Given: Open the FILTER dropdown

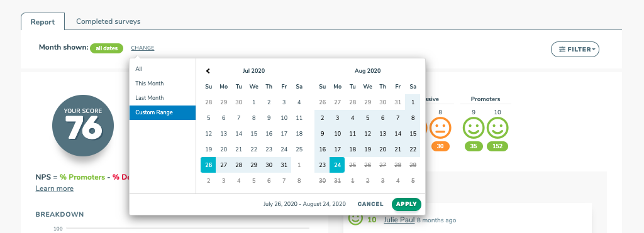Looking at the screenshot, I should click(x=575, y=50).
